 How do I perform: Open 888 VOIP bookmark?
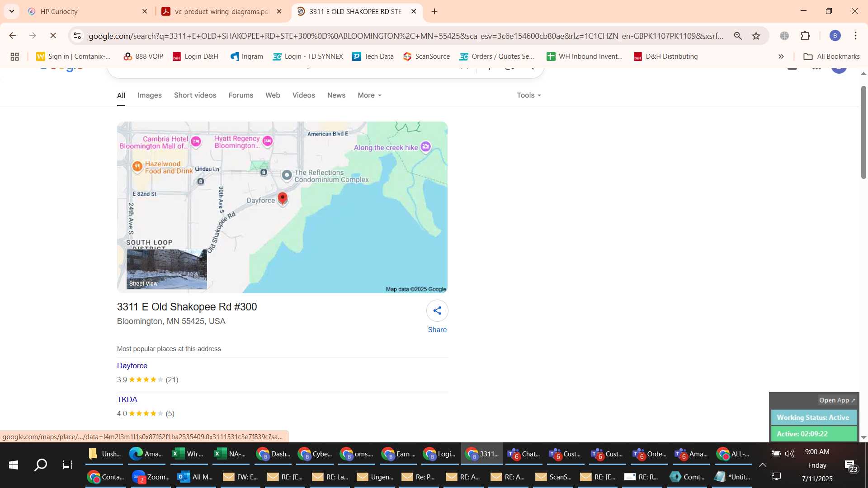(x=143, y=56)
